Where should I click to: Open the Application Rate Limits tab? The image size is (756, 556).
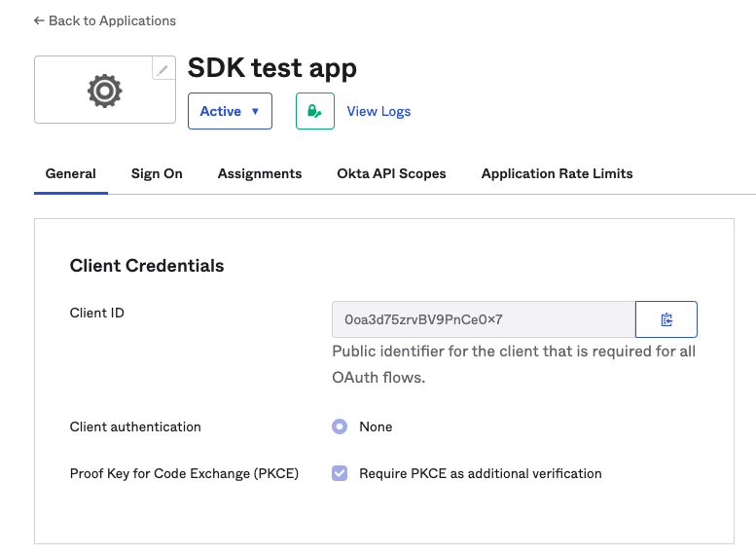557,173
